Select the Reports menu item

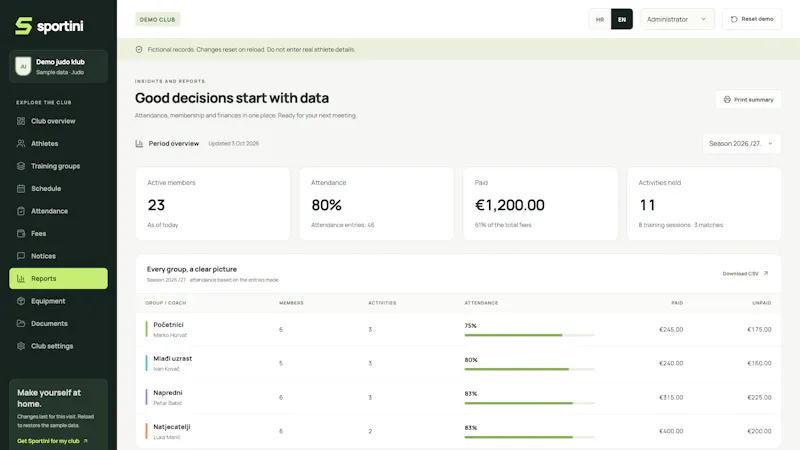(x=58, y=279)
